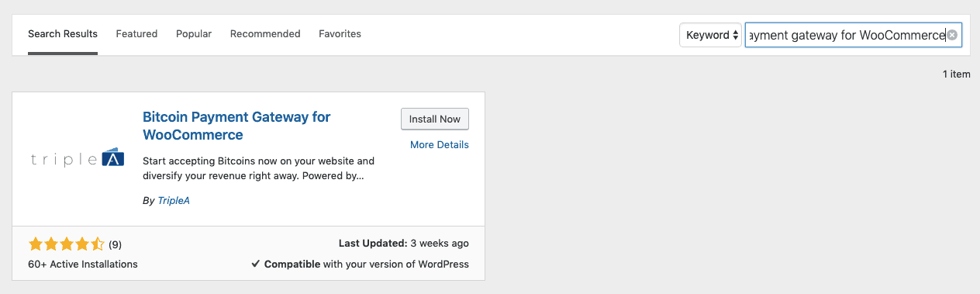Viewport: 980px width, 294px height.
Task: Click the half-filled fifth rating star
Action: pos(97,244)
